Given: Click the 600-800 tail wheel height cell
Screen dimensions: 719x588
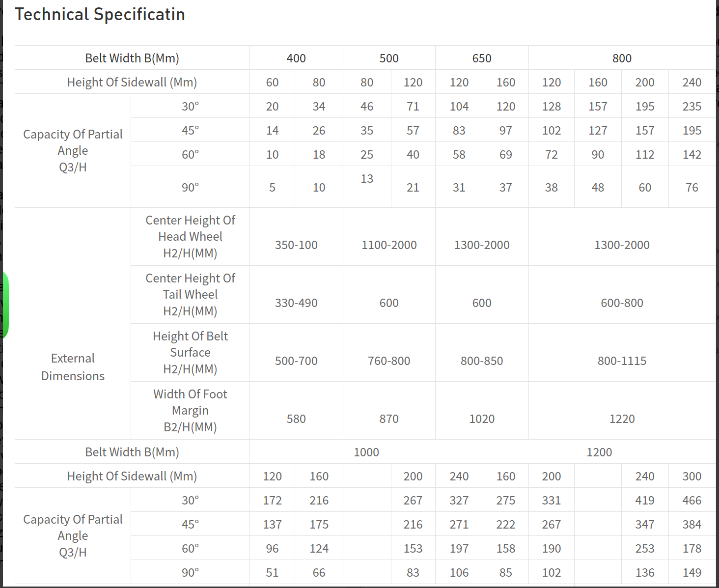Looking at the screenshot, I should [622, 303].
